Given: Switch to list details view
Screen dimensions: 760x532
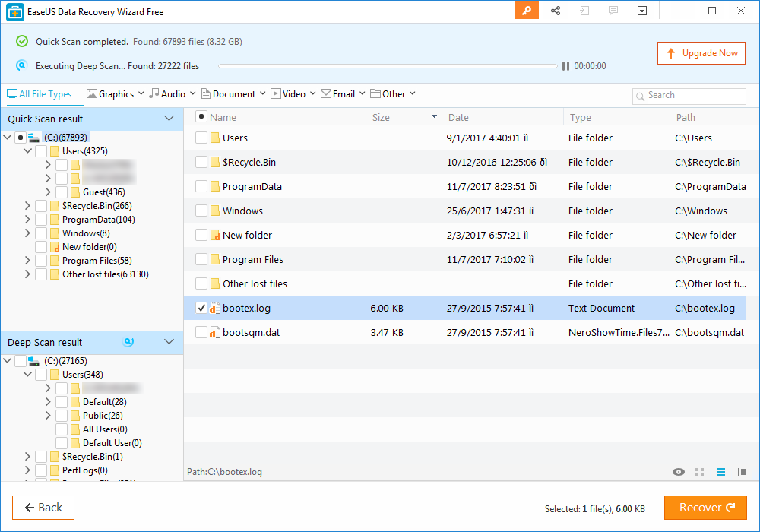Looking at the screenshot, I should tap(720, 472).
